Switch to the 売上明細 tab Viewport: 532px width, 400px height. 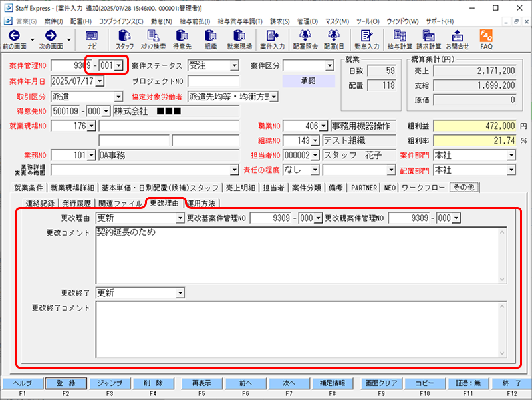[240, 188]
